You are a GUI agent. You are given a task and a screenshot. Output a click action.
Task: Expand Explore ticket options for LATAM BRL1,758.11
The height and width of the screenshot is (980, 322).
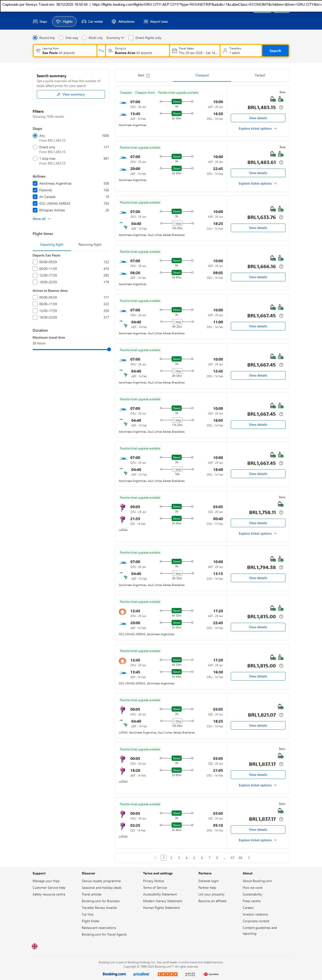pyautogui.click(x=257, y=533)
